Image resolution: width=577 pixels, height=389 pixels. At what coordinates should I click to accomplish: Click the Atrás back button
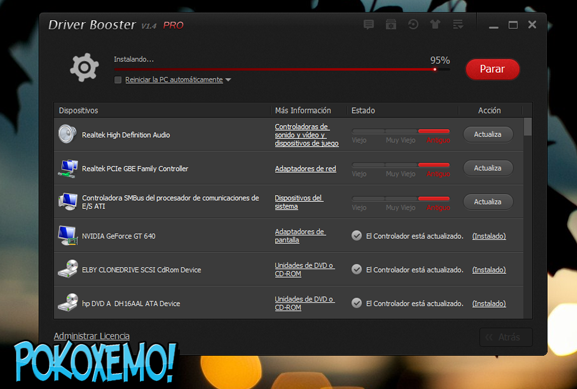[506, 337]
